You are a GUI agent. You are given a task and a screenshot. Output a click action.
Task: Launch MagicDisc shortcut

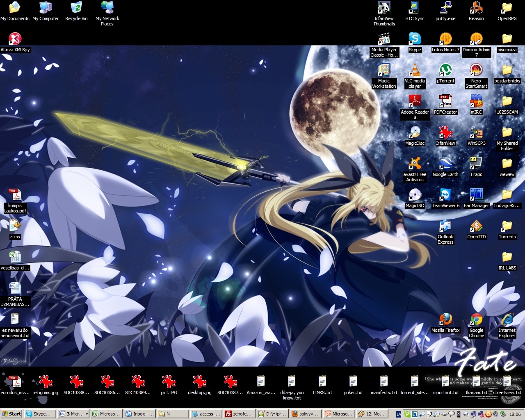415,136
